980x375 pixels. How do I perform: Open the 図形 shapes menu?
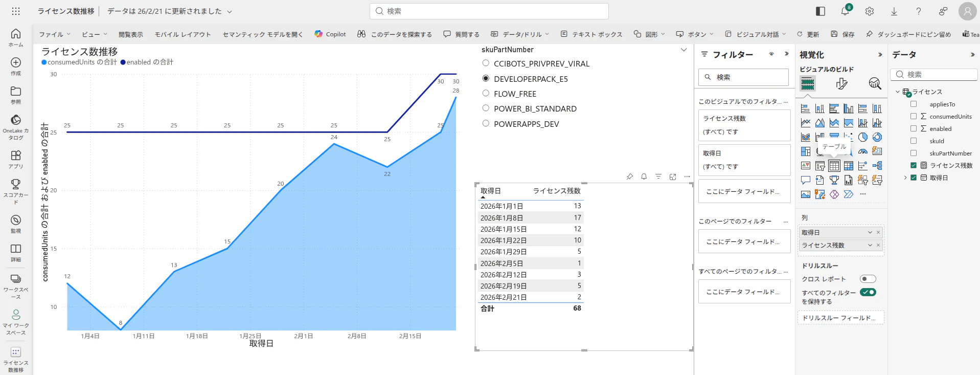coord(649,34)
